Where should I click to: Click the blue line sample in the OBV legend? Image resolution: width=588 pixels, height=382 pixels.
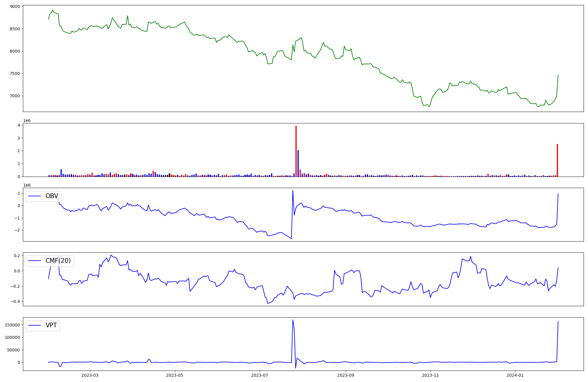point(35,196)
